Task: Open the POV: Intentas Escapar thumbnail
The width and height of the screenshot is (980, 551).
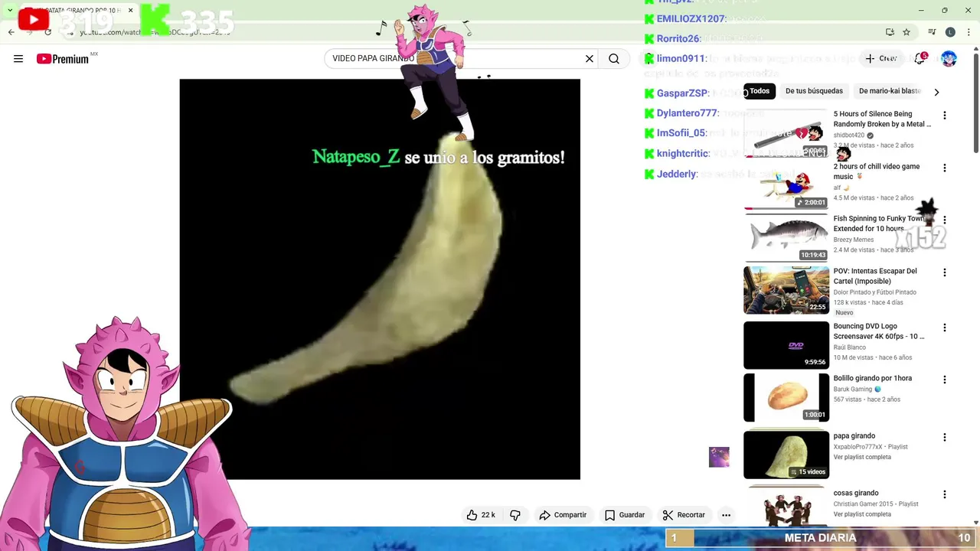Action: pyautogui.click(x=786, y=290)
